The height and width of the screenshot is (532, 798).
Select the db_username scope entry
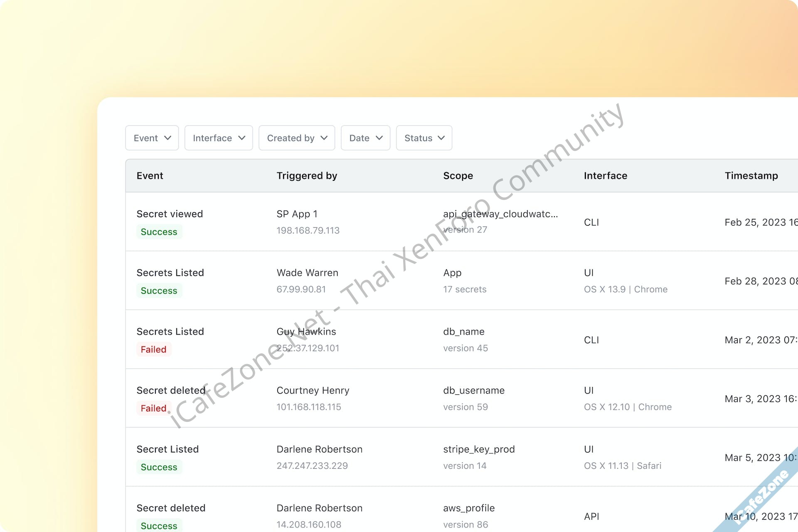coord(474,391)
